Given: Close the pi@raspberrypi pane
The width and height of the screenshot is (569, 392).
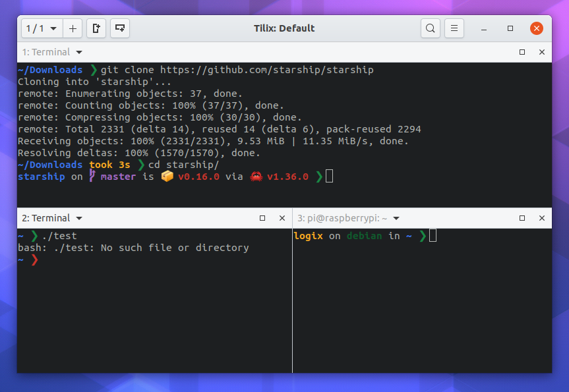Looking at the screenshot, I should pos(542,217).
